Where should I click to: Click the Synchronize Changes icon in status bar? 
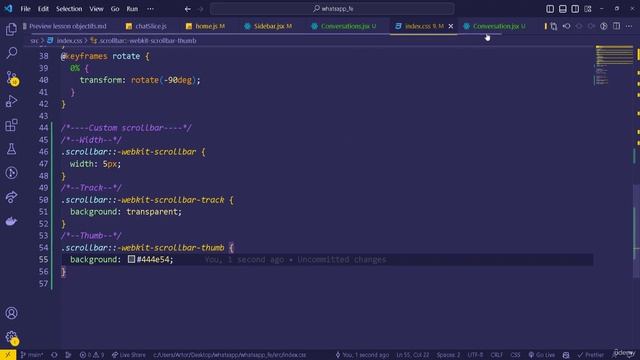point(54,355)
